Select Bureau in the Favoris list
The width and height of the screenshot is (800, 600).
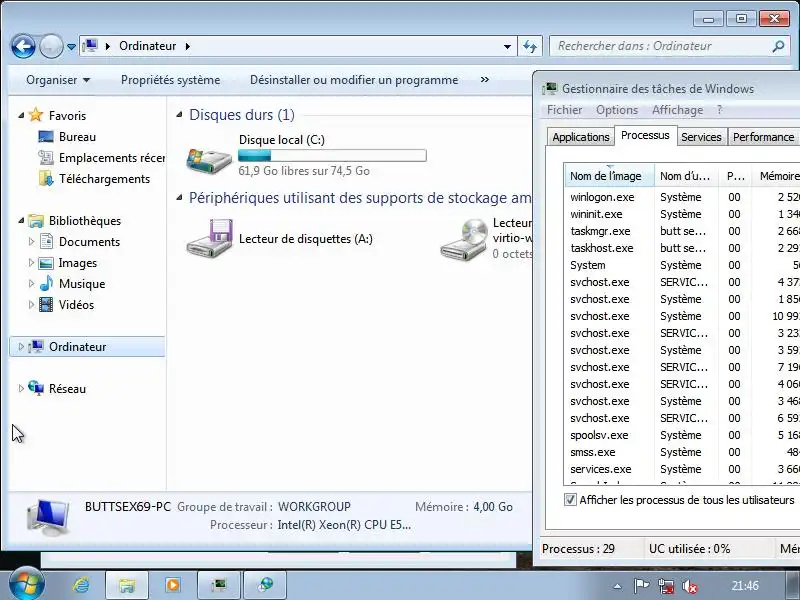[x=77, y=137]
